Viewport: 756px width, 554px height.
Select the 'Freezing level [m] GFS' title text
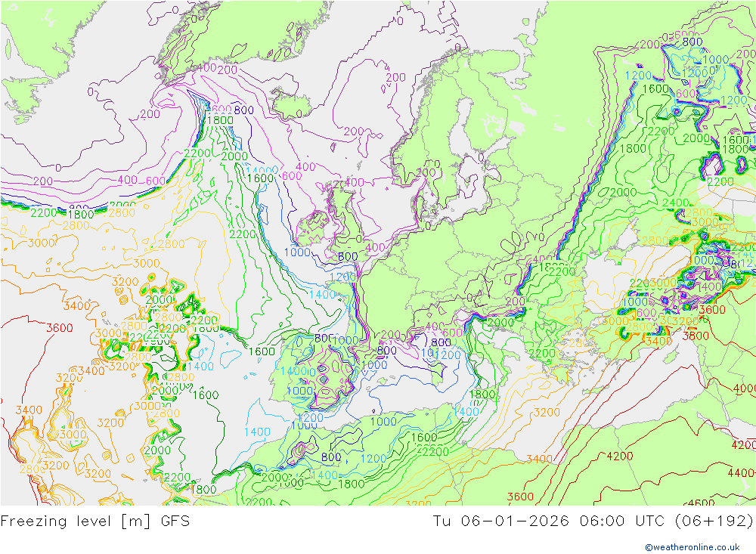pyautogui.click(x=95, y=522)
